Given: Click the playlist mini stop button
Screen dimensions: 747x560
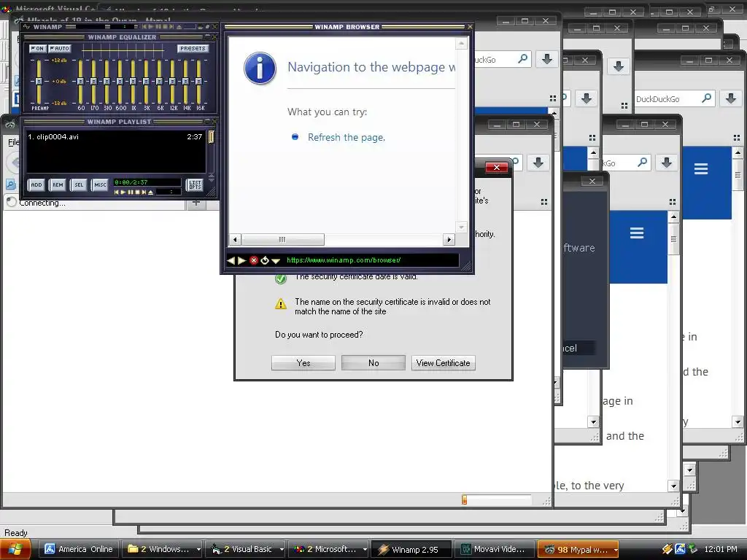Looking at the screenshot, I should coord(137,192).
